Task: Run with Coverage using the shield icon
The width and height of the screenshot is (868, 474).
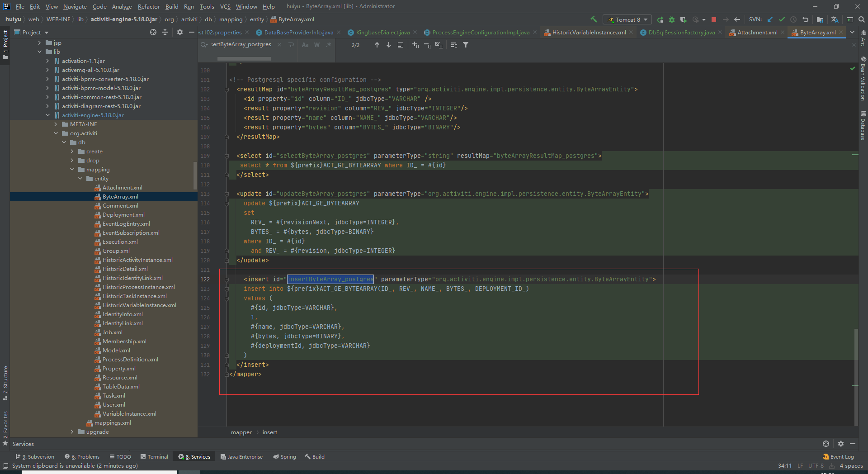Action: (x=684, y=19)
